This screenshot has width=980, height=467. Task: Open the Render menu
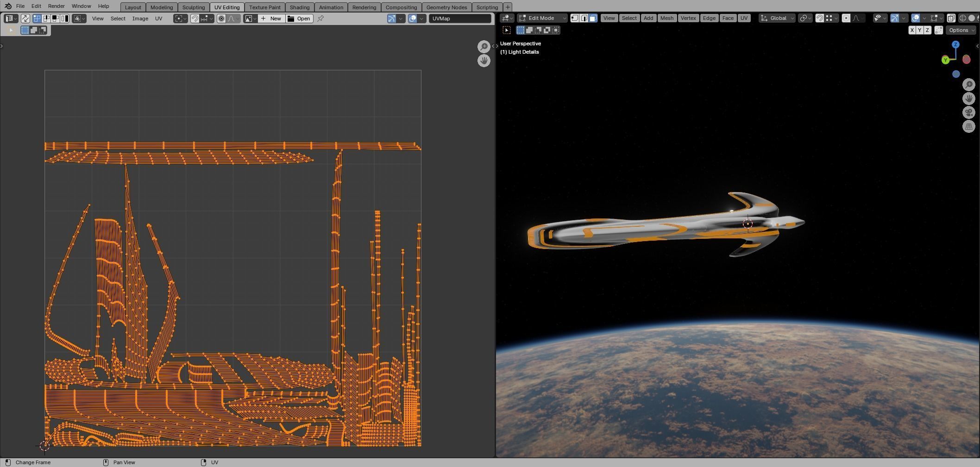tap(56, 6)
